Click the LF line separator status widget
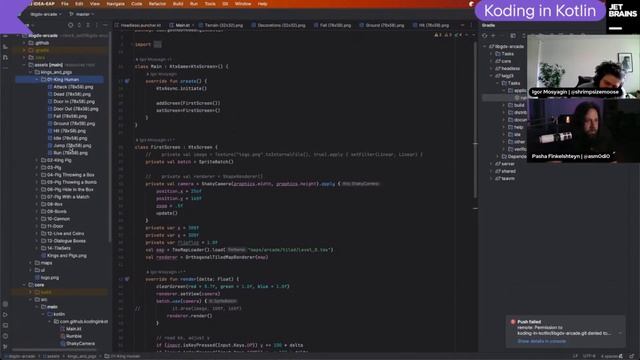The image size is (640, 360). pos(575,356)
